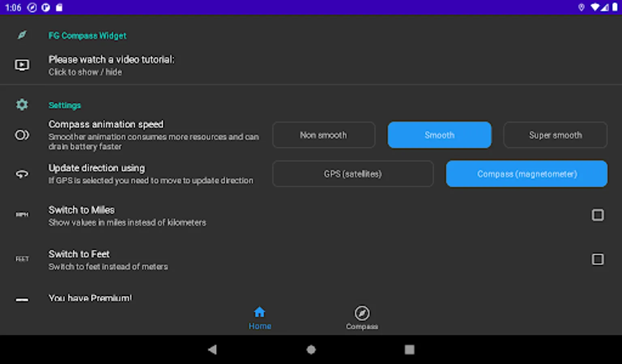Tap the Android home circle button

click(x=311, y=349)
